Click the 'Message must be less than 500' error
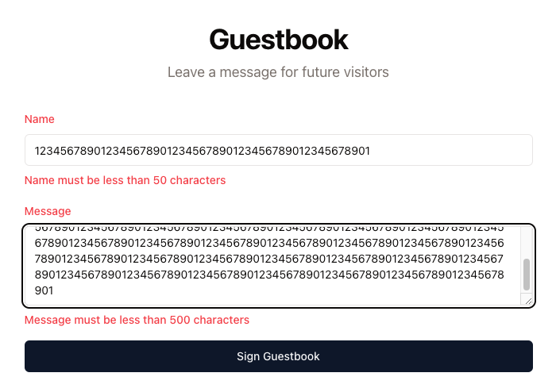The image size is (556, 392). click(x=137, y=320)
